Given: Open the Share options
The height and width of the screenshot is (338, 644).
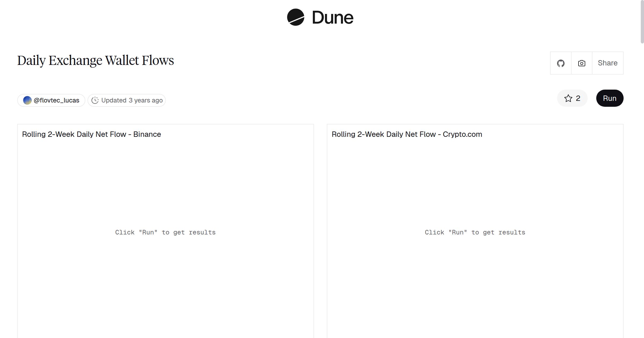Looking at the screenshot, I should click(x=608, y=63).
